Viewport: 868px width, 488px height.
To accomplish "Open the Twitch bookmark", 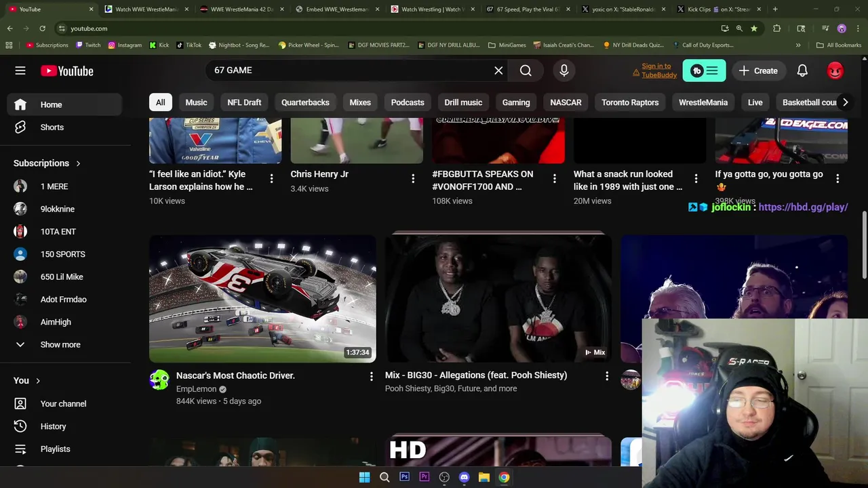I will coord(88,45).
